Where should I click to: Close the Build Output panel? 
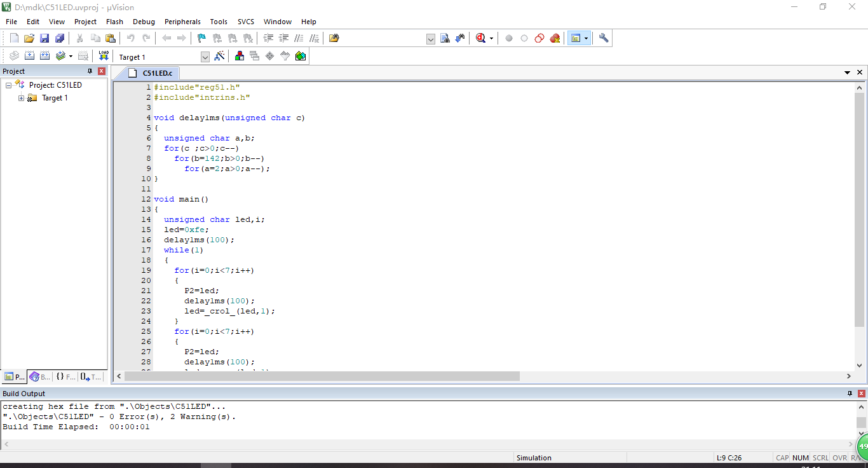point(862,394)
